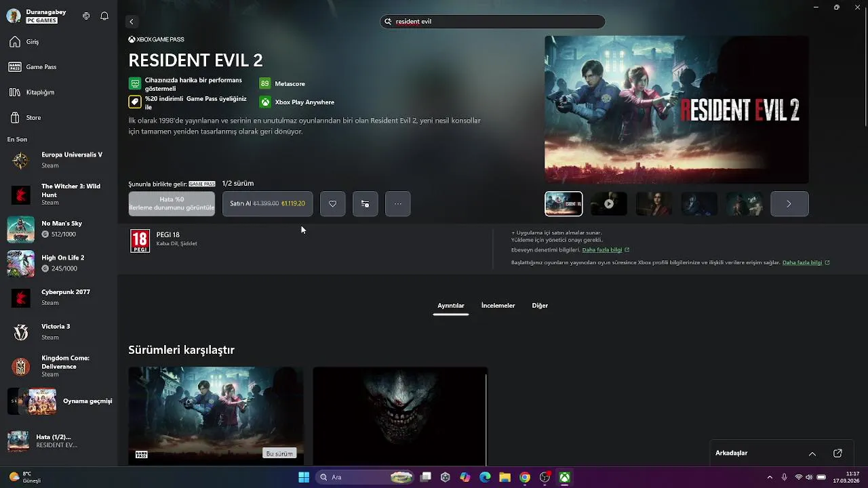Open The Witcher 3: Wild Hunt entry
This screenshot has height=488, width=868.
point(58,195)
